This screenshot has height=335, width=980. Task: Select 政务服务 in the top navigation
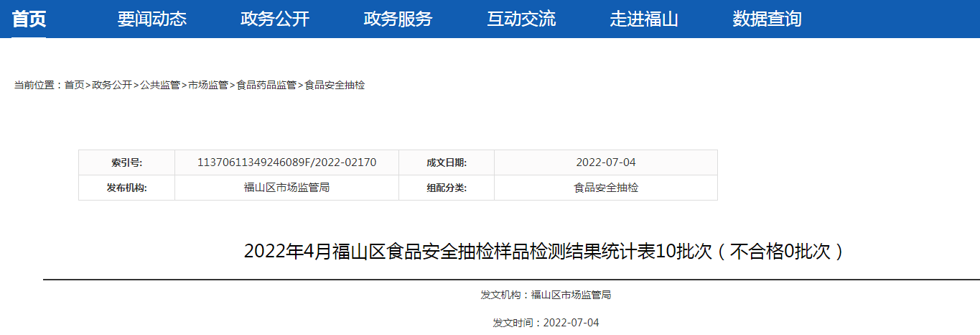(398, 19)
